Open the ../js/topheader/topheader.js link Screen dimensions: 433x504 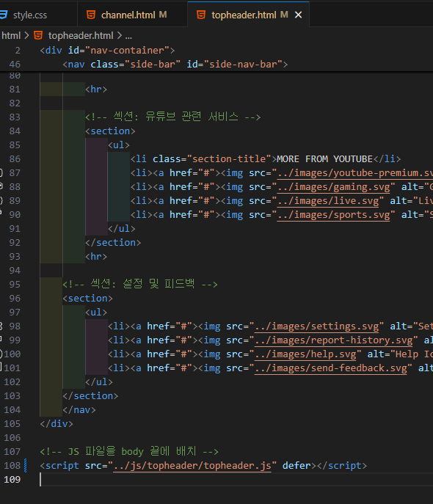coord(192,466)
